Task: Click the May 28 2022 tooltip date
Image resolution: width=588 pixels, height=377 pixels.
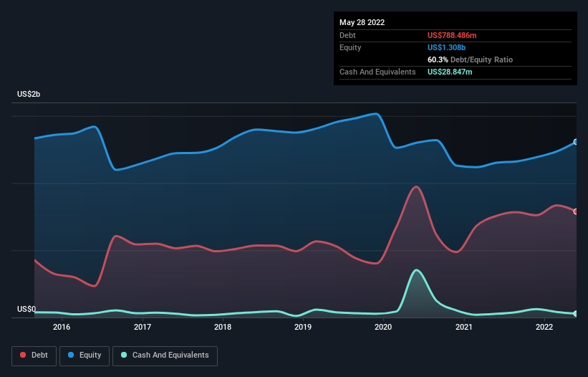Action: (362, 22)
